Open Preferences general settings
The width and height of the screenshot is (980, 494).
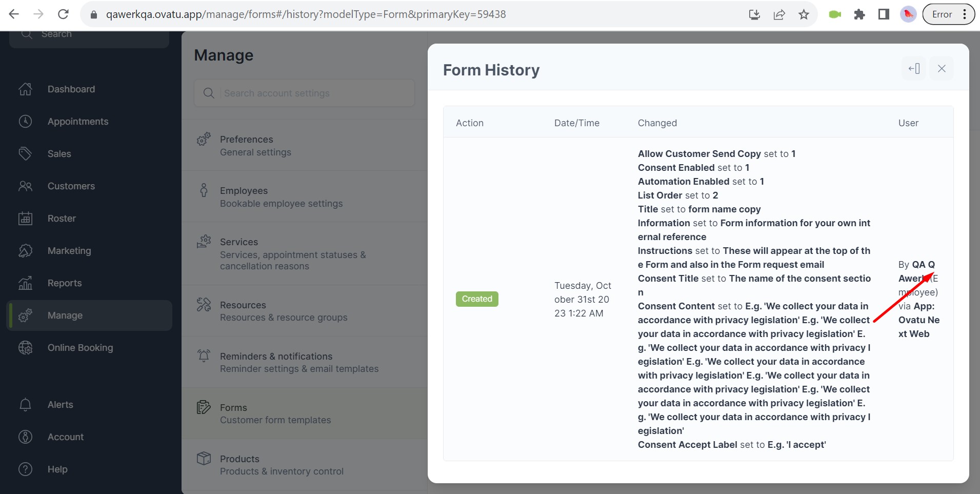tap(305, 146)
